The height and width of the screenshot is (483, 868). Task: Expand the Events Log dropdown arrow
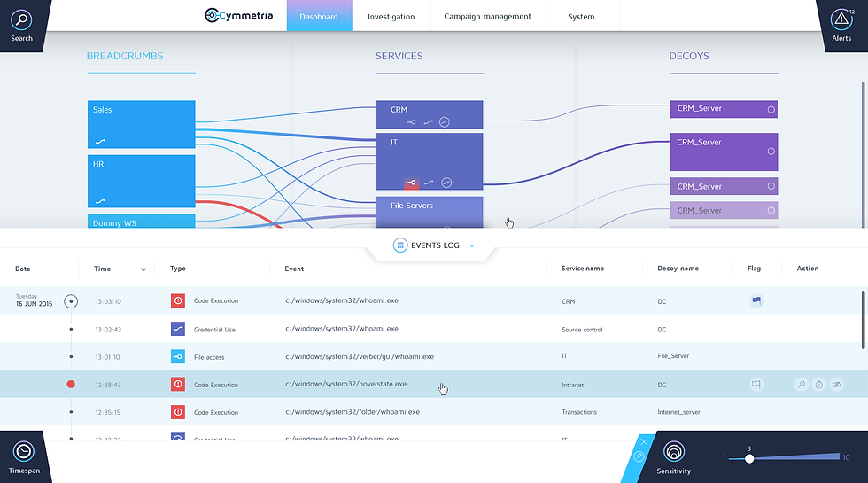471,245
